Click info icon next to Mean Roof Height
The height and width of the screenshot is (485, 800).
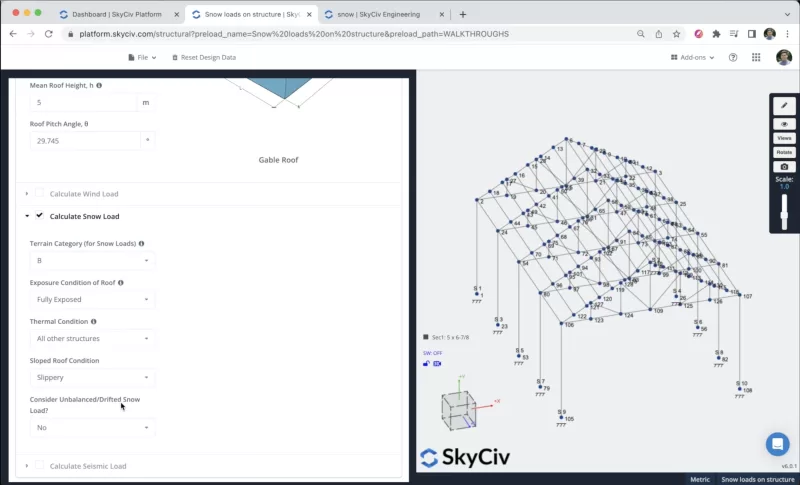99,86
